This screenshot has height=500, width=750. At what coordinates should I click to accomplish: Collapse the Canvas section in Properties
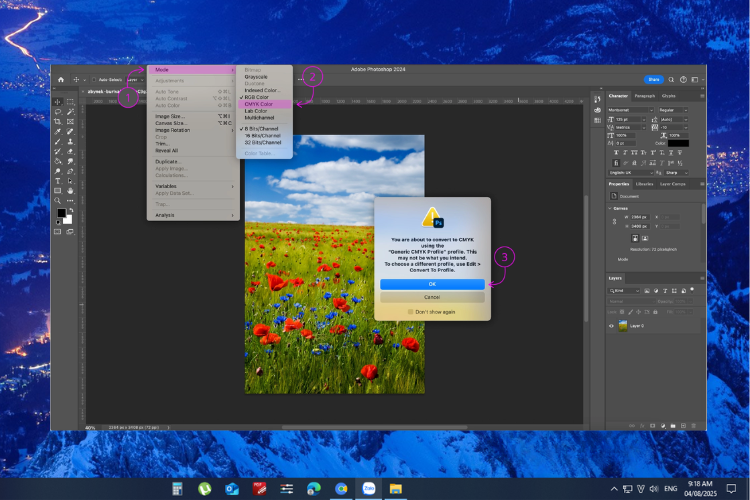(x=610, y=209)
